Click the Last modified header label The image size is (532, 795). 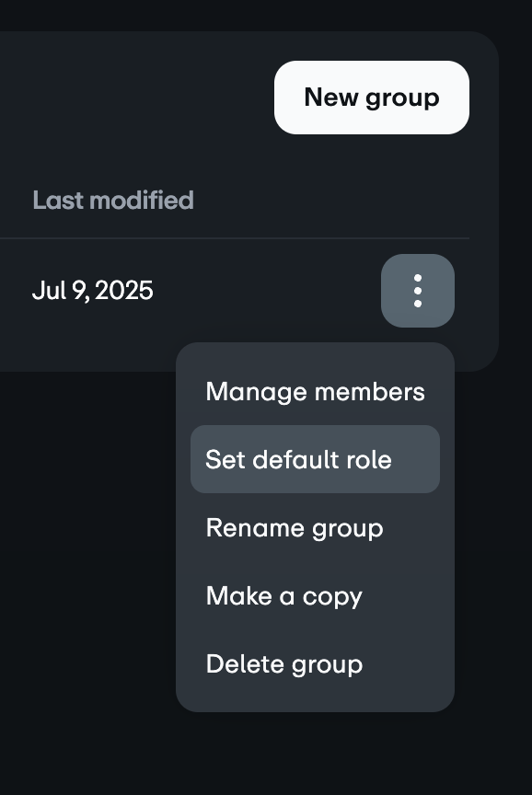[113, 200]
